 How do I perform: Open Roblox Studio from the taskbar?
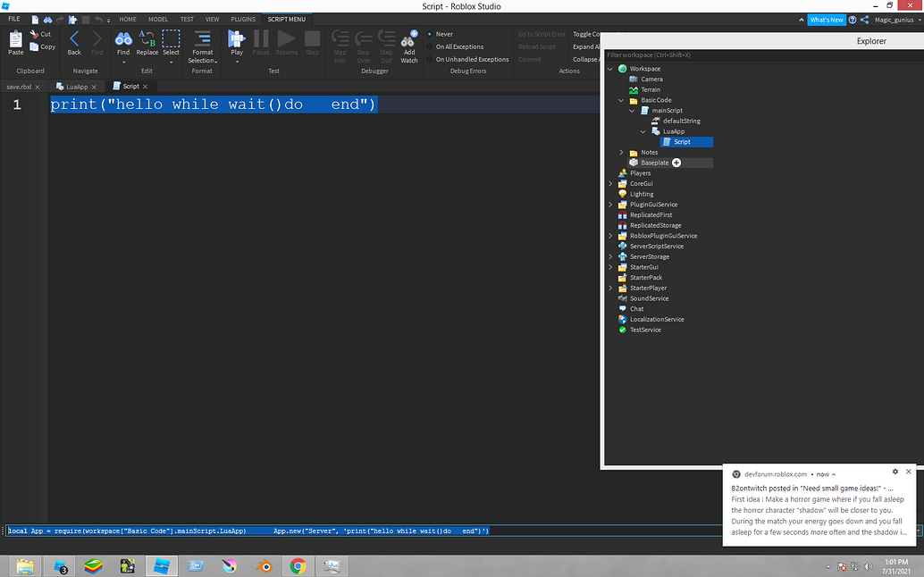point(161,565)
